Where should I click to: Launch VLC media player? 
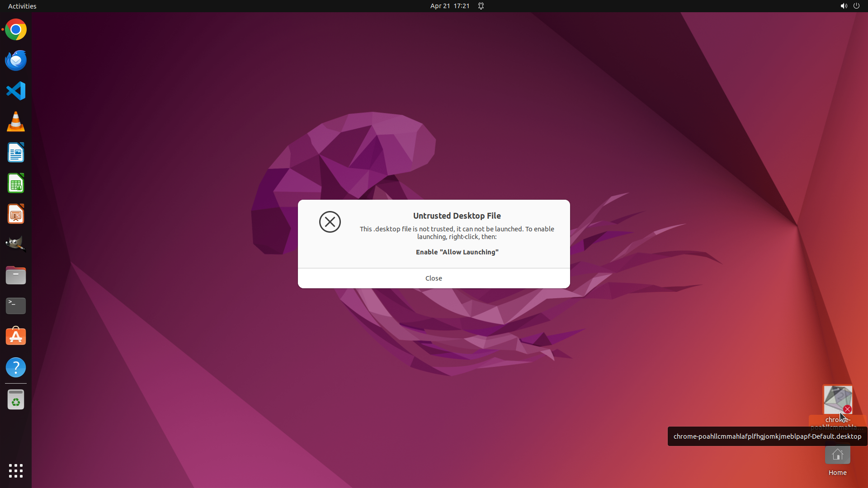click(x=16, y=122)
